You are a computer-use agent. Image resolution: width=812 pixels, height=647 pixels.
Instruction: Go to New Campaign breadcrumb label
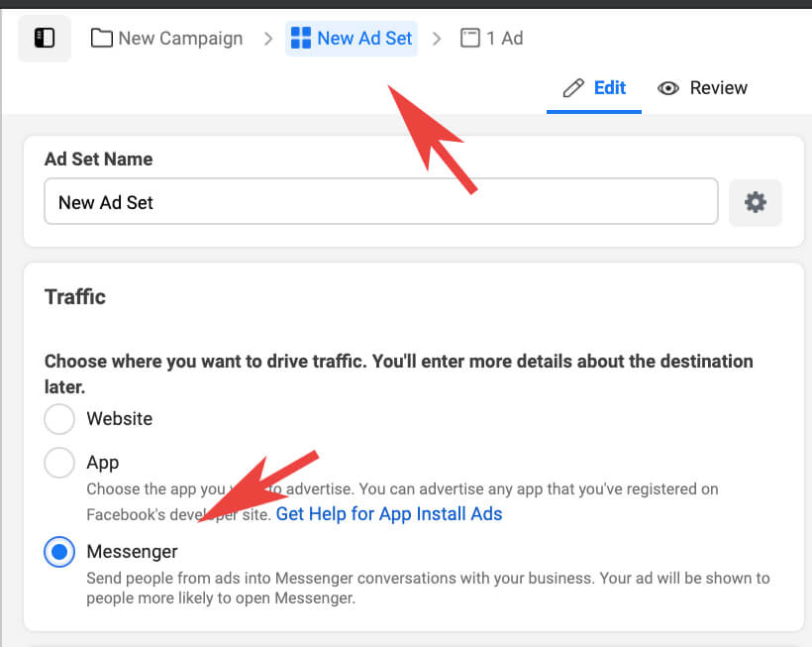(180, 39)
